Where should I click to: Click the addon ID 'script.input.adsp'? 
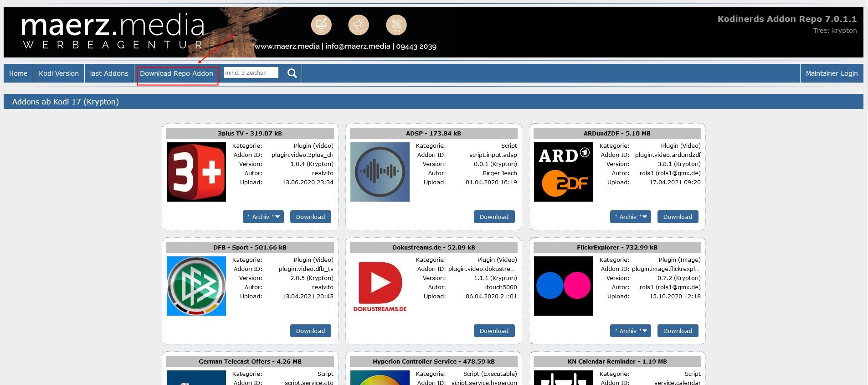point(493,155)
